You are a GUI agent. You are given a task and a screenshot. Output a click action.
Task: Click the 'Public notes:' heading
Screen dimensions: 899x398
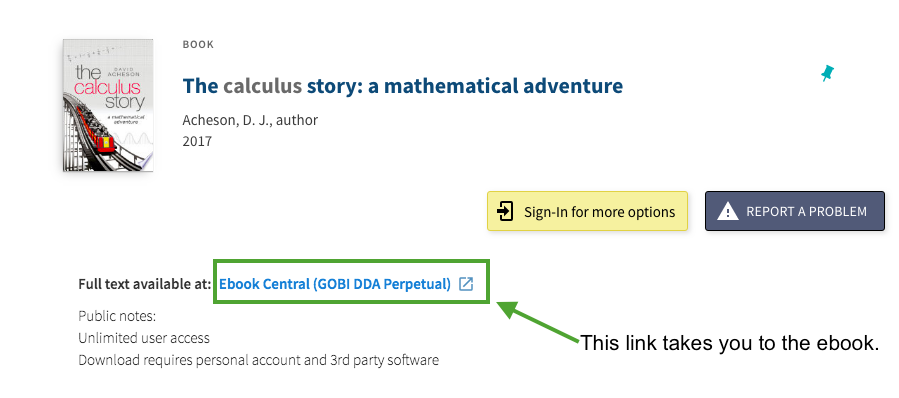tap(117, 316)
